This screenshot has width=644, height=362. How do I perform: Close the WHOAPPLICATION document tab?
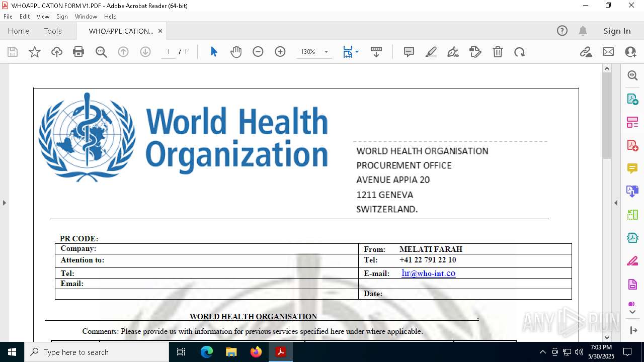(x=160, y=31)
